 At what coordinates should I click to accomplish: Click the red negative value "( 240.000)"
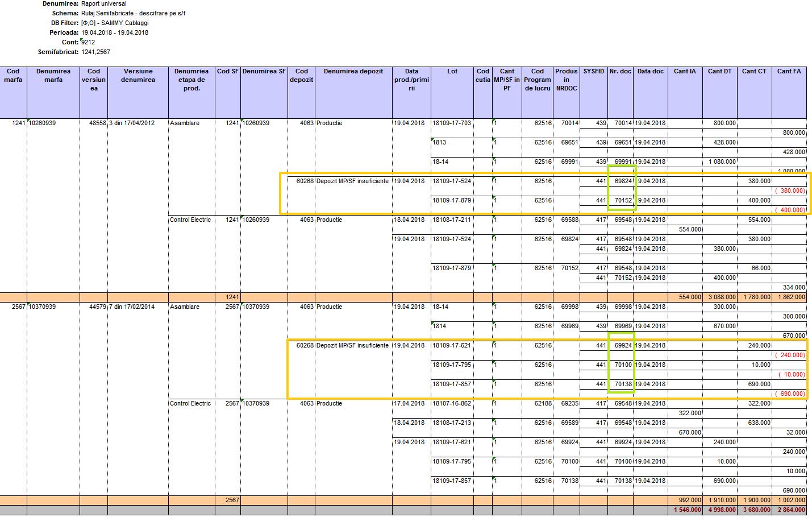point(790,355)
